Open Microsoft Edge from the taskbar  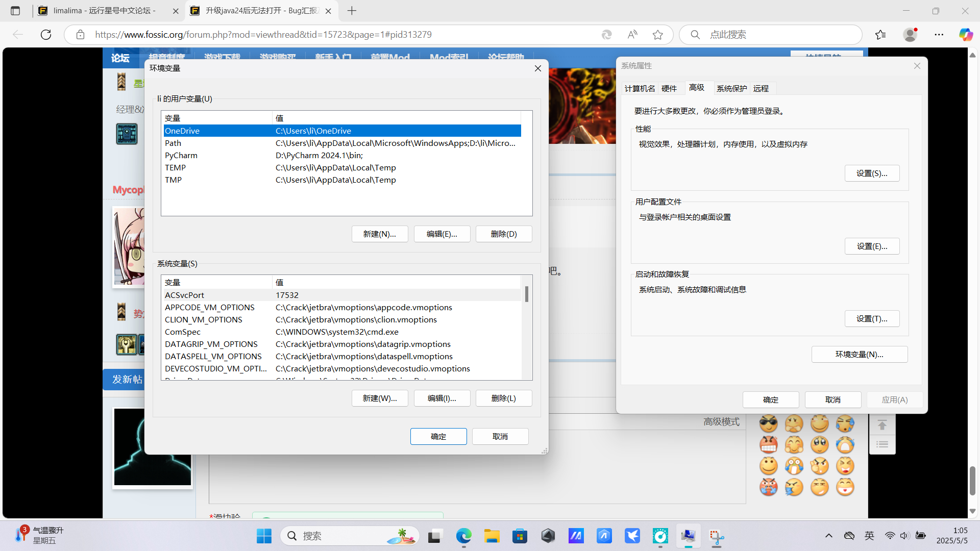click(x=463, y=536)
